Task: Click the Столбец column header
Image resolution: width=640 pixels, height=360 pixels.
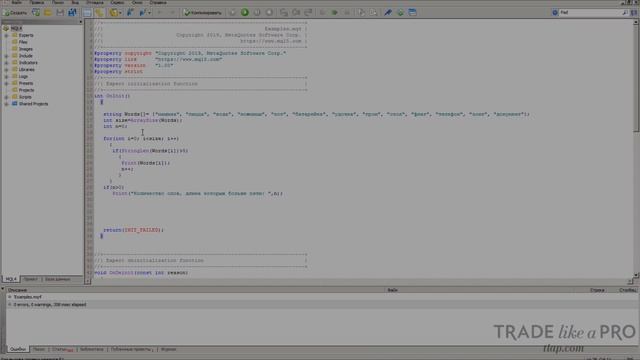Action: (627, 290)
